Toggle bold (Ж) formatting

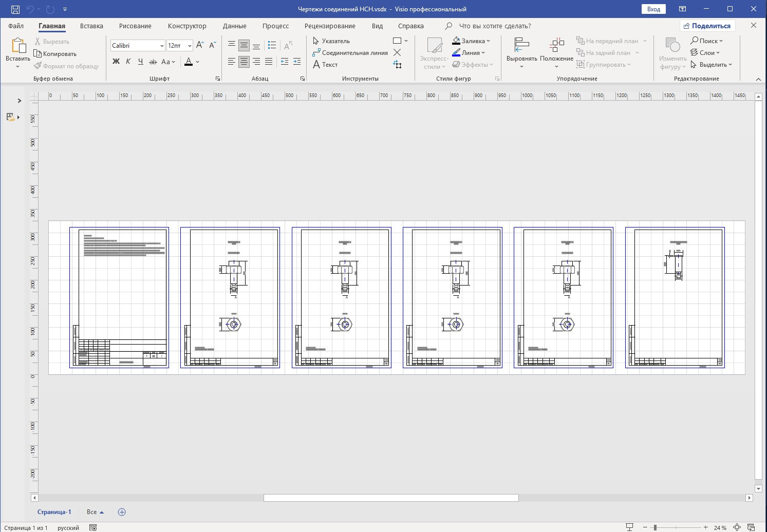point(116,62)
